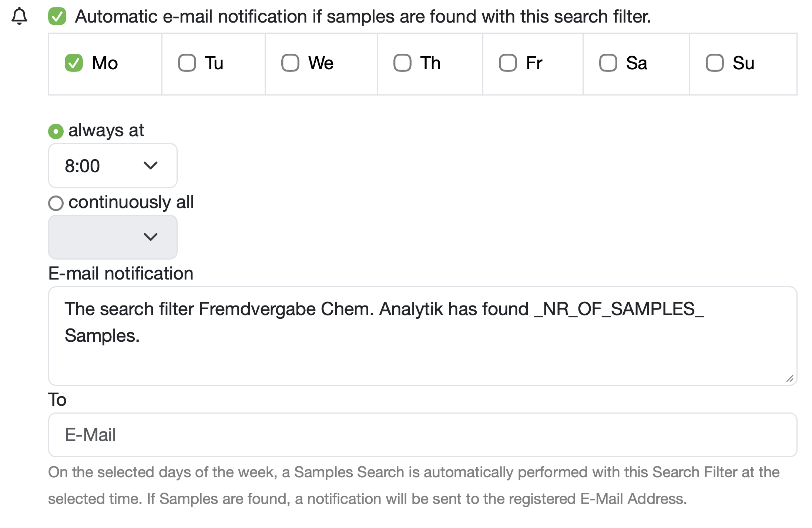Click chevron of the empty interval dropdown
The image size is (812, 528).
pyautogui.click(x=151, y=237)
